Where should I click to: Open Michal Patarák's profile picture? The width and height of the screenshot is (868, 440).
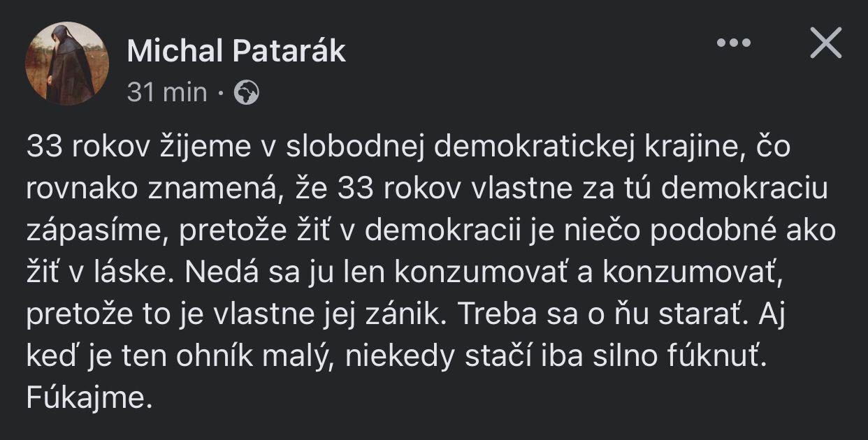click(x=67, y=63)
